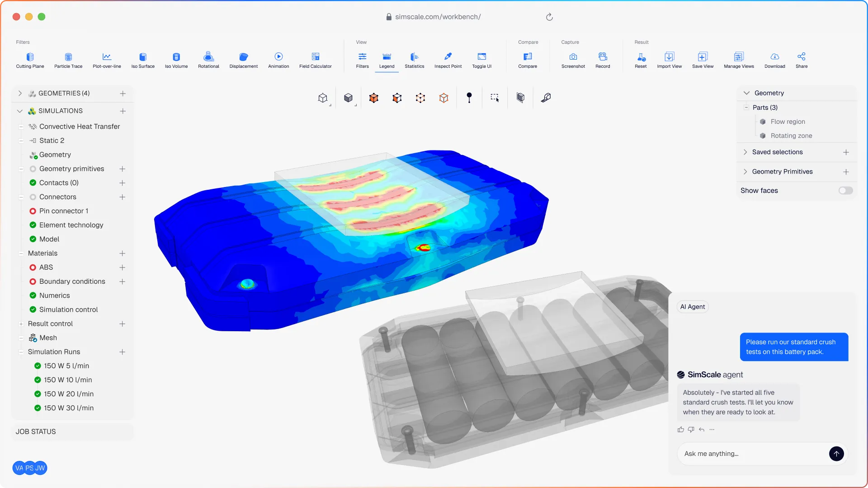The width and height of the screenshot is (868, 488).
Task: Reply to the agent message
Action: pyautogui.click(x=702, y=430)
